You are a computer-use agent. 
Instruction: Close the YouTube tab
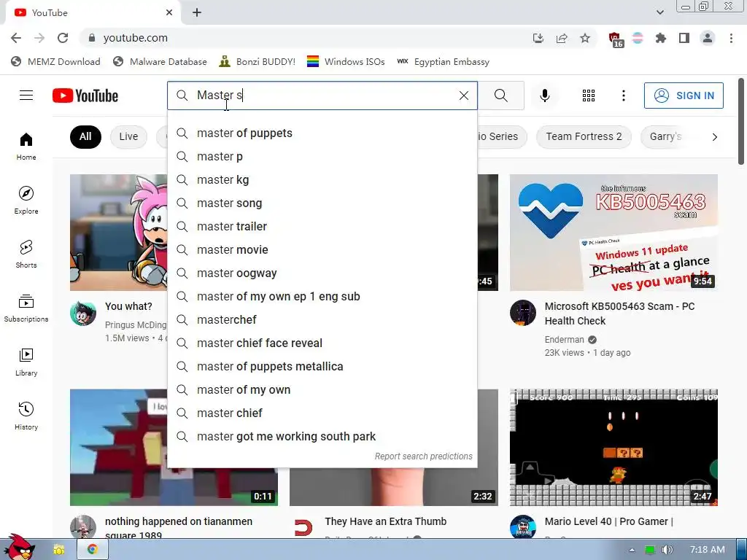click(169, 13)
